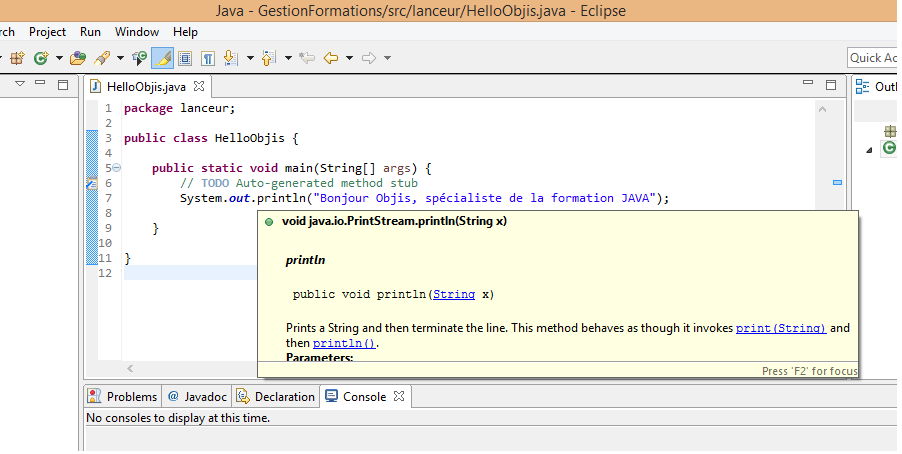This screenshot has width=902, height=454.
Task: Toggle Show Whitespace Characters pilcrow icon
Action: [x=208, y=58]
